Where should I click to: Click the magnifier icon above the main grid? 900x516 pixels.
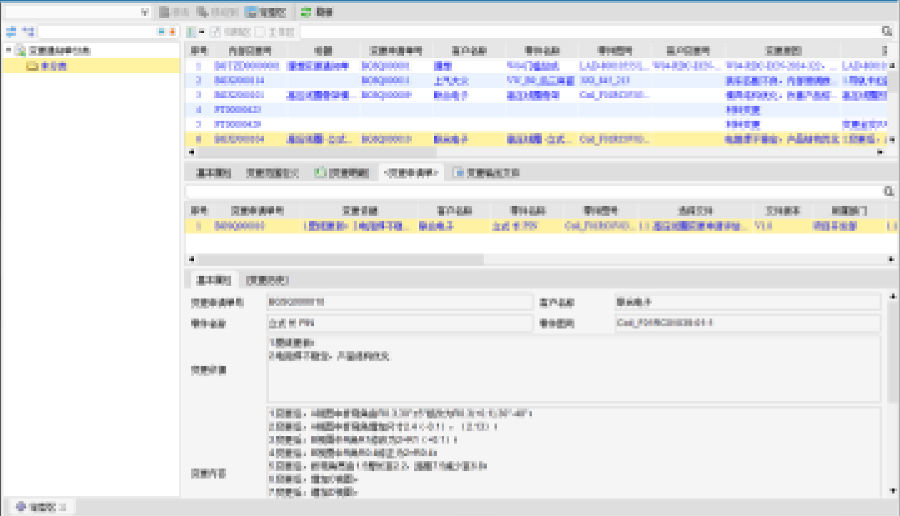coord(888,32)
